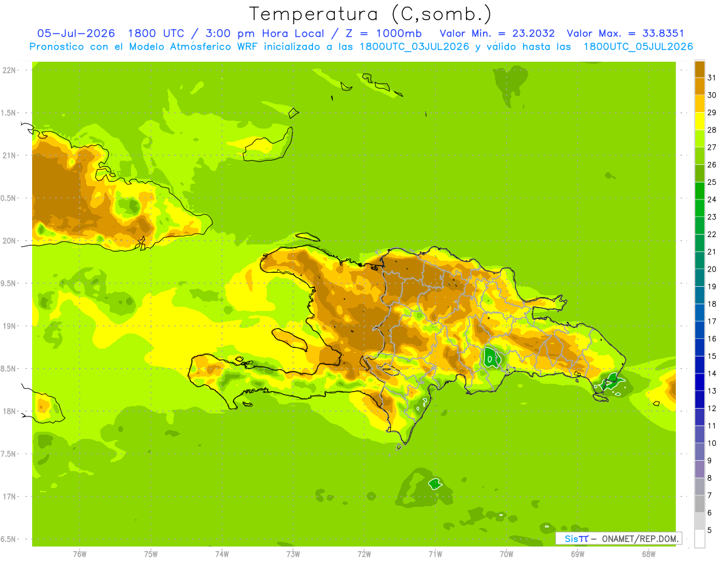Select the green swatch between 23 and 24
Image resolution: width=728 pixels, height=562 pixels.
(x=699, y=208)
